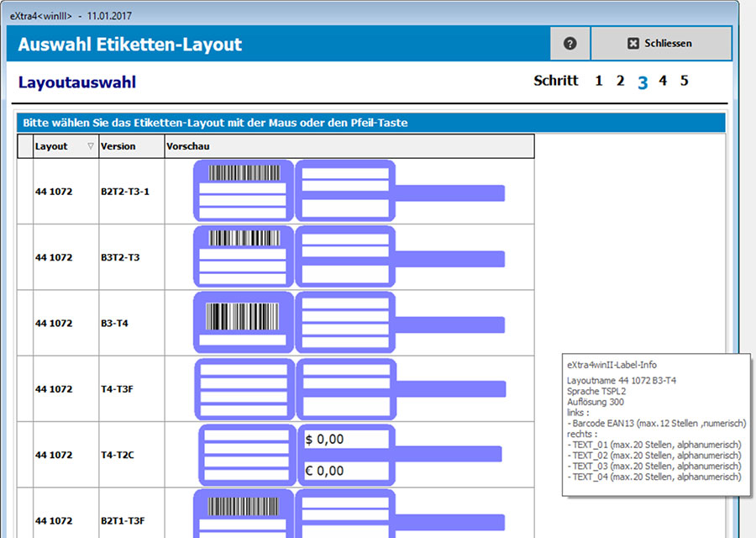
Task: Select the blank tag preview in row T4-T3F
Action: point(243,388)
